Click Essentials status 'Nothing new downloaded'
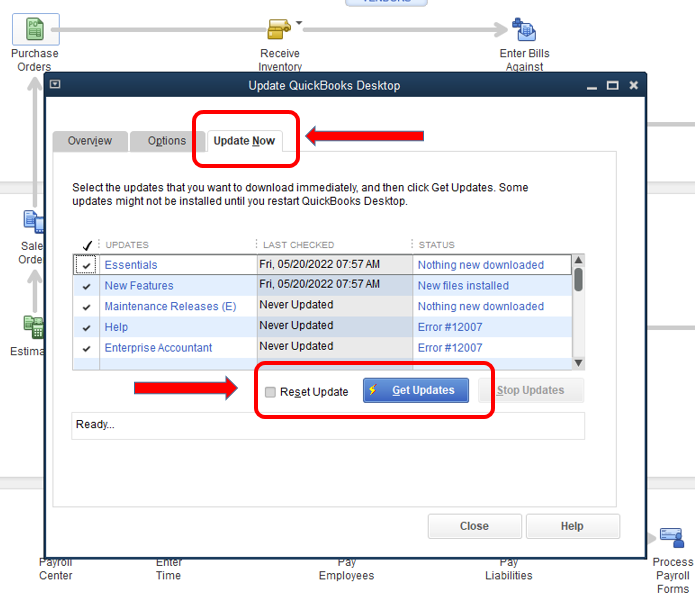The image size is (695, 600). (x=481, y=265)
